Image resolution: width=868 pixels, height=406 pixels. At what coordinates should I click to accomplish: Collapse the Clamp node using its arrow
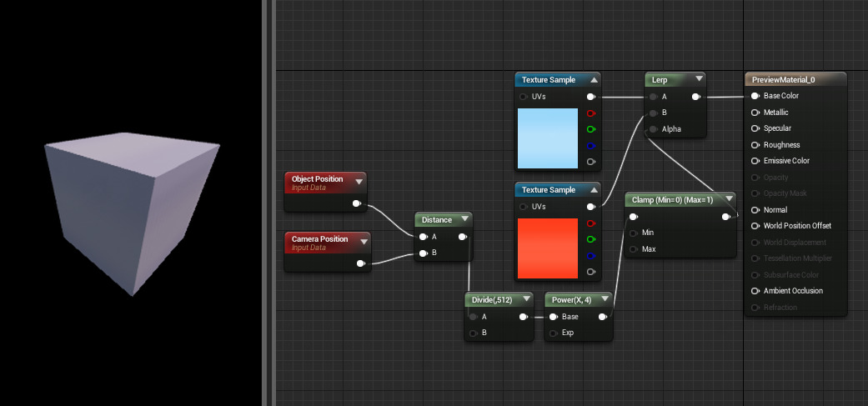[729, 199]
